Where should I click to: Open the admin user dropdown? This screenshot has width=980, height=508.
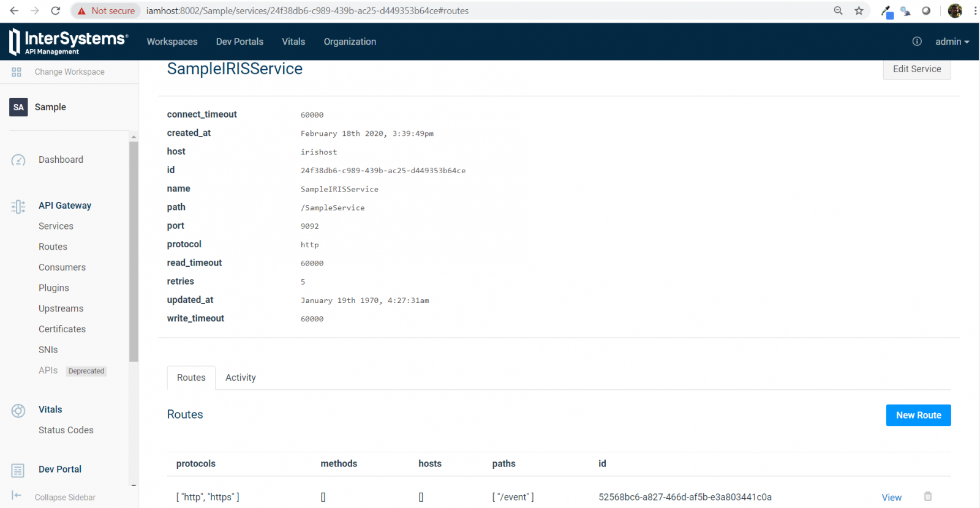coord(952,42)
